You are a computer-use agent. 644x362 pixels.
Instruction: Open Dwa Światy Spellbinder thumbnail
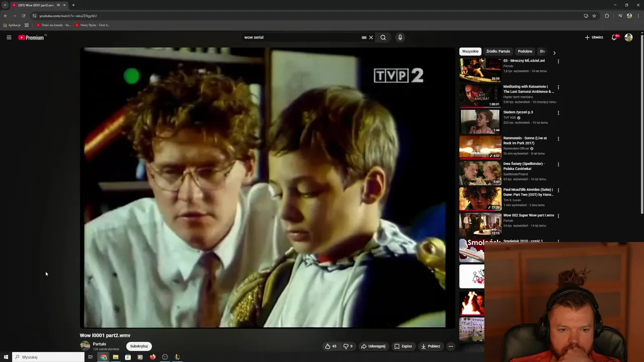[x=480, y=173]
